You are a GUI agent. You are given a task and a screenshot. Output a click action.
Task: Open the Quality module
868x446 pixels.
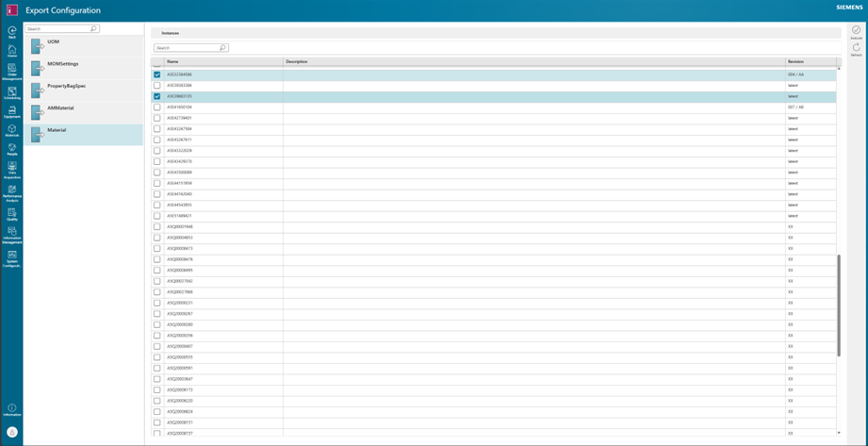[12, 214]
